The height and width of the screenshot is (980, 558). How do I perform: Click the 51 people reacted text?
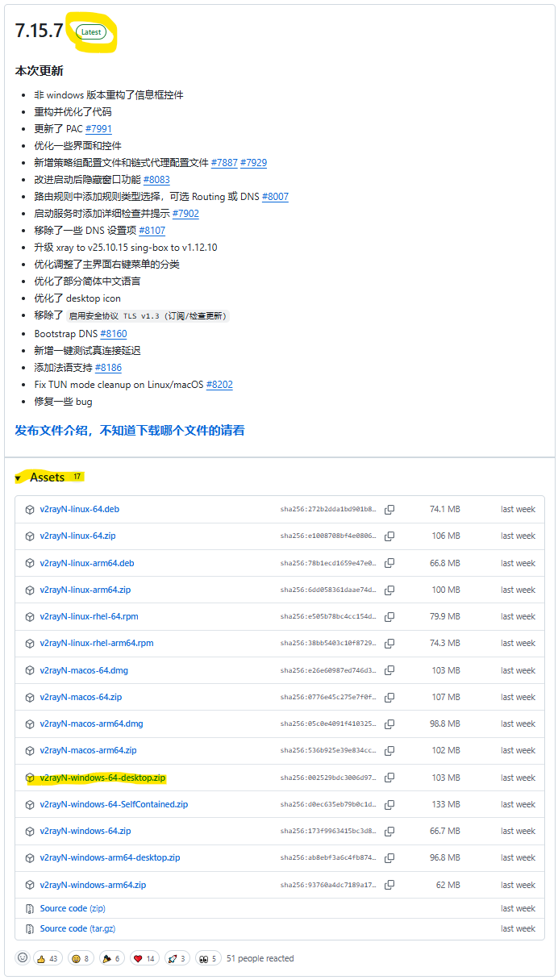[x=260, y=958]
